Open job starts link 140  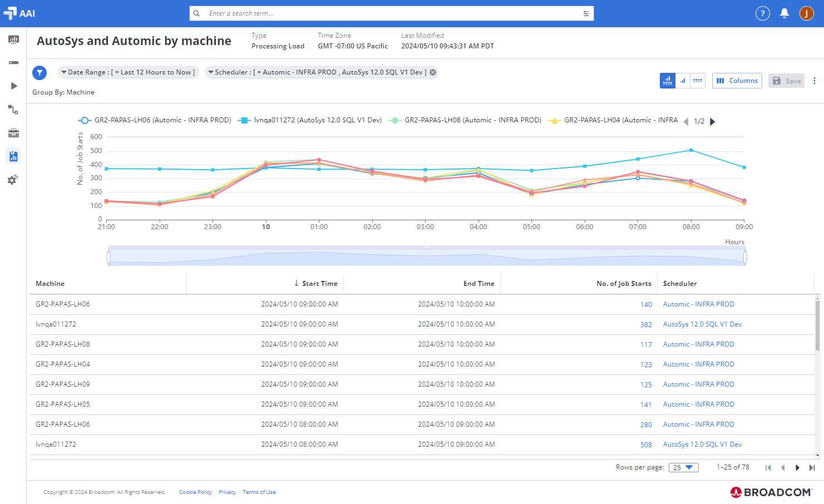(646, 305)
